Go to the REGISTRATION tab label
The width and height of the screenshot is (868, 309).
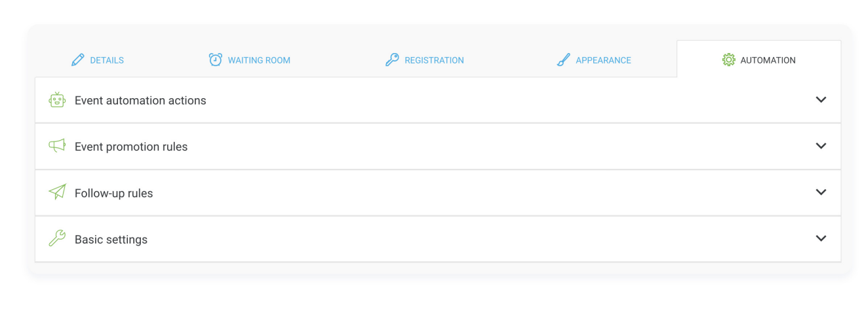[x=434, y=60]
